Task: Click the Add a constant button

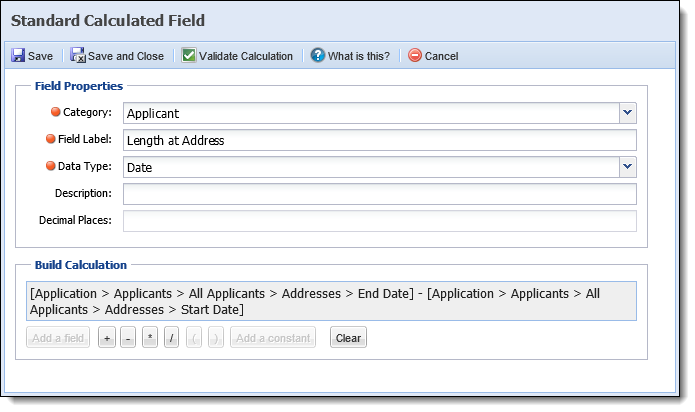Action: click(x=273, y=338)
